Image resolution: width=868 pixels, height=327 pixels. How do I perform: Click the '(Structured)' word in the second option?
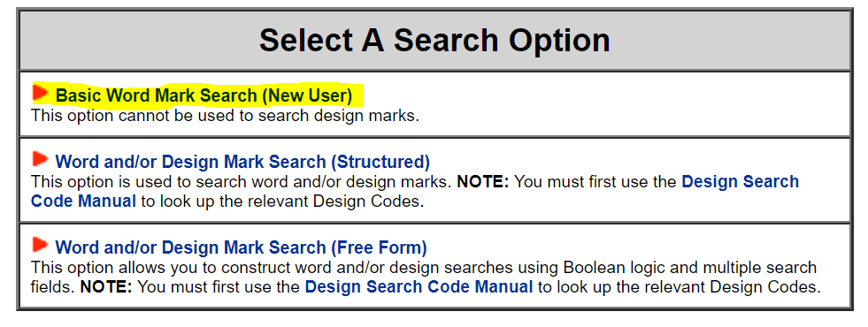point(380,162)
